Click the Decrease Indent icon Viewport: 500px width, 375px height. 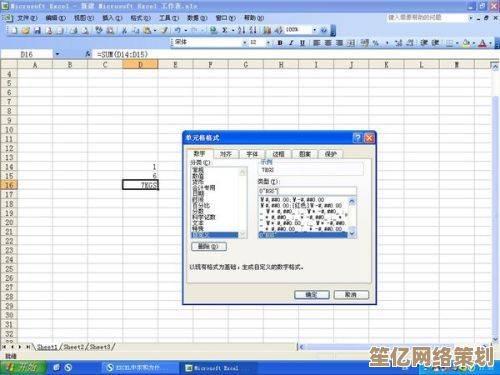click(424, 43)
